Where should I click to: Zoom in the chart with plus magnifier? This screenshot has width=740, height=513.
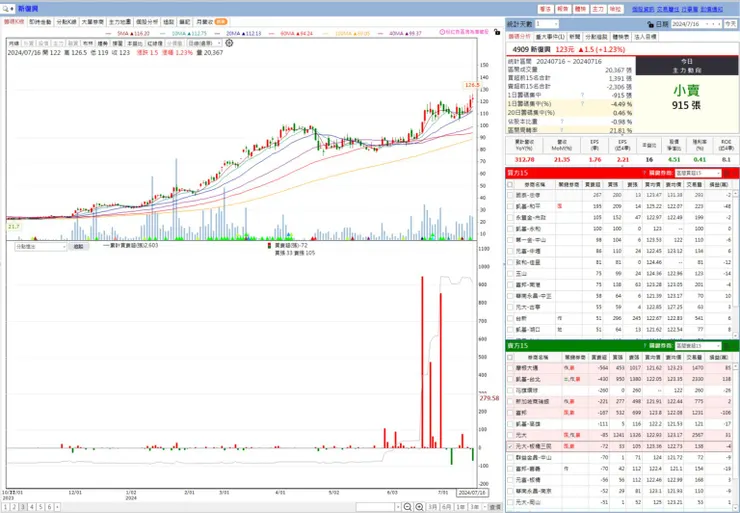(x=419, y=507)
